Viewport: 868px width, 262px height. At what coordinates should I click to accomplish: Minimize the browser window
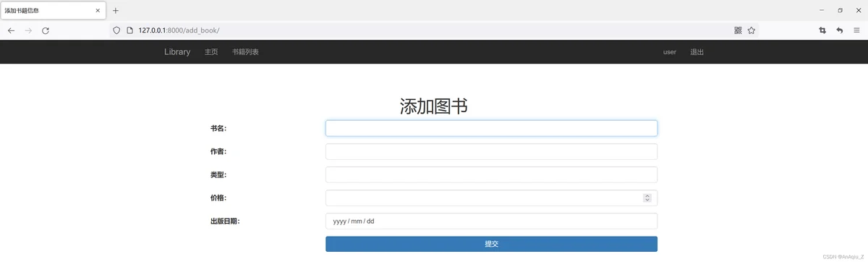[x=822, y=10]
